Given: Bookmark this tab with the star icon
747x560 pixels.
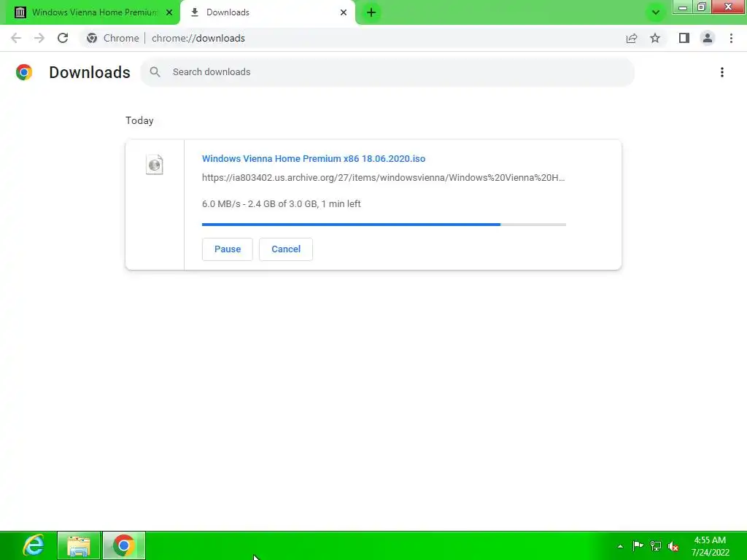Looking at the screenshot, I should coord(655,38).
